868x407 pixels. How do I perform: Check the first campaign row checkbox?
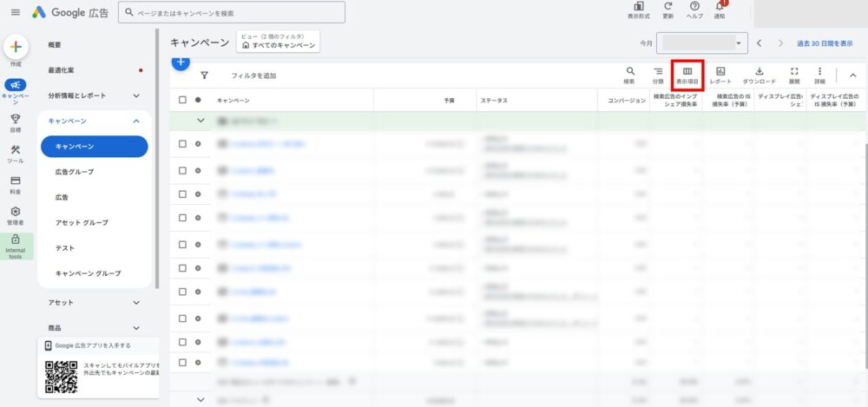182,144
